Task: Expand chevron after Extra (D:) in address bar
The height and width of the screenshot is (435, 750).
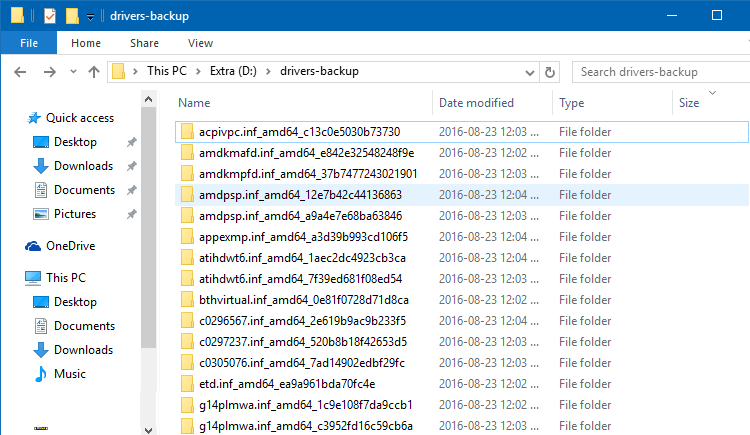Action: 268,72
